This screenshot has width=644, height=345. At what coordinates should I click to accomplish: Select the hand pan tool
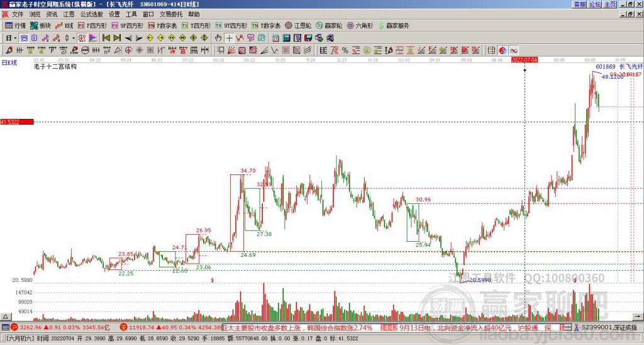[218, 38]
